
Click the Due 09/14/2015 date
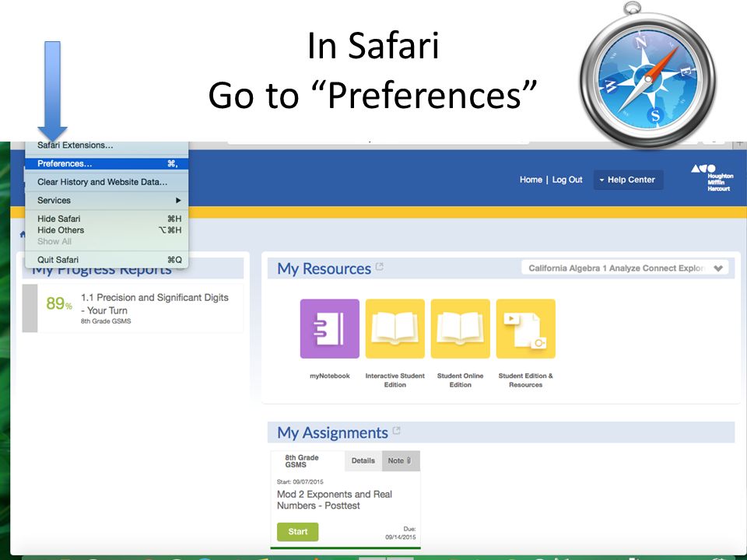[401, 533]
